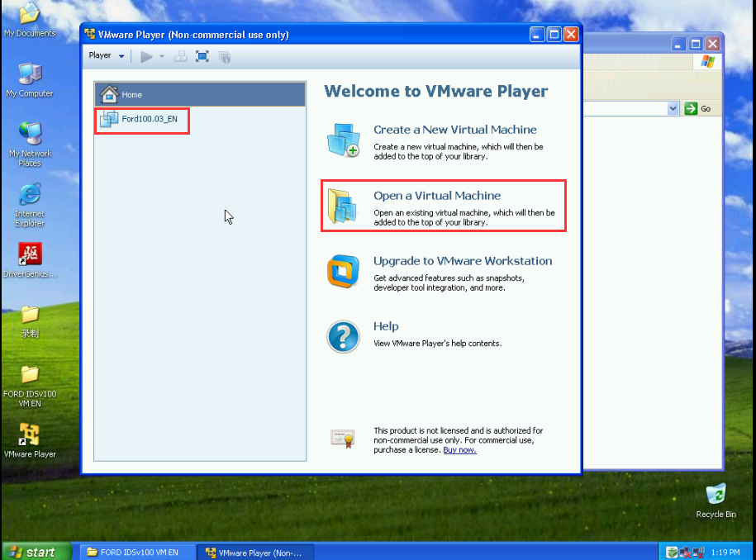Select the 录制 folder on the desktop
This screenshot has width=756, height=560.
point(30,322)
